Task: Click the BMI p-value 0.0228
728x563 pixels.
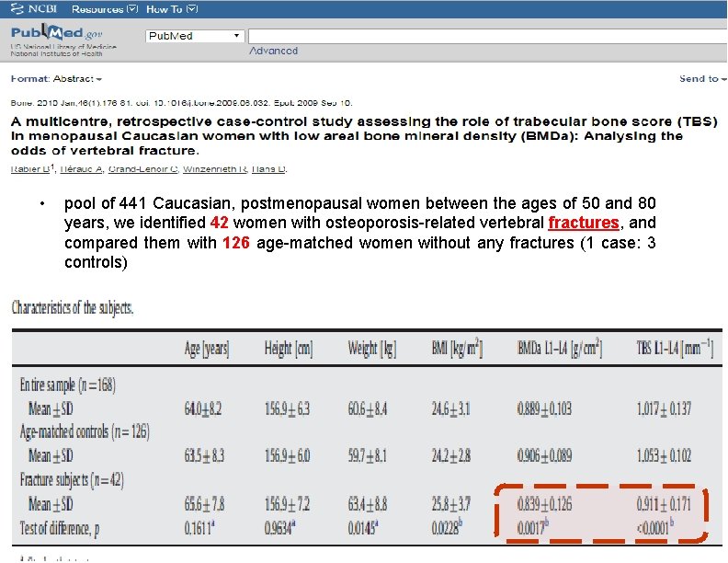Action: 447,528
